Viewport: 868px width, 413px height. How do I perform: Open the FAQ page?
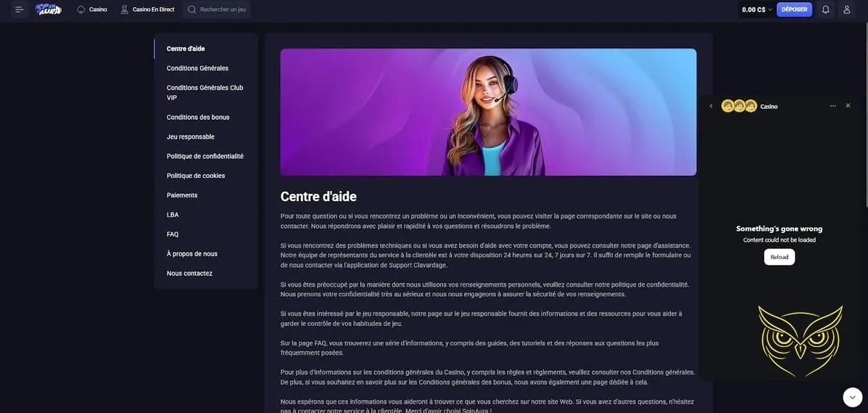coord(173,234)
